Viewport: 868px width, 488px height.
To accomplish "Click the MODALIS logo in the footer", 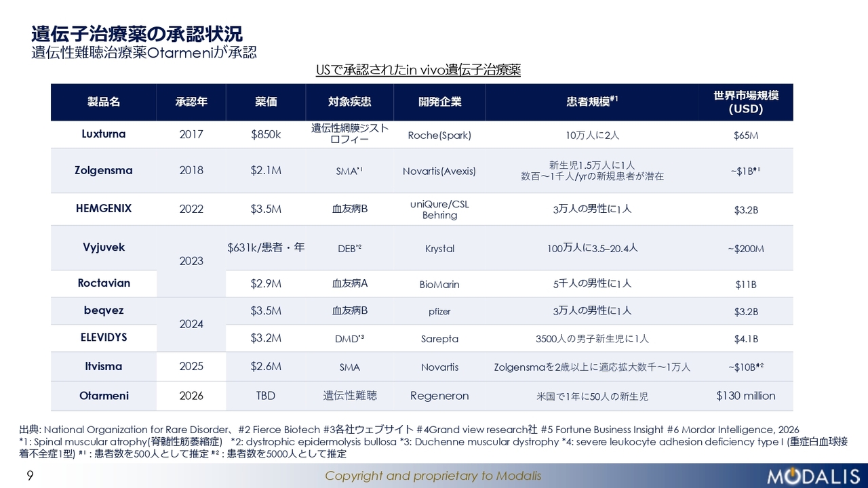I will [x=813, y=476].
